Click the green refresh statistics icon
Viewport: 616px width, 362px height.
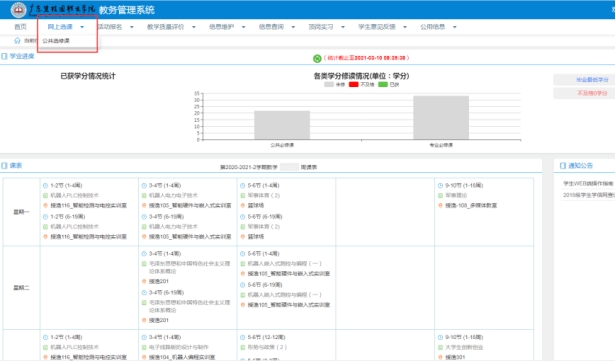point(317,59)
